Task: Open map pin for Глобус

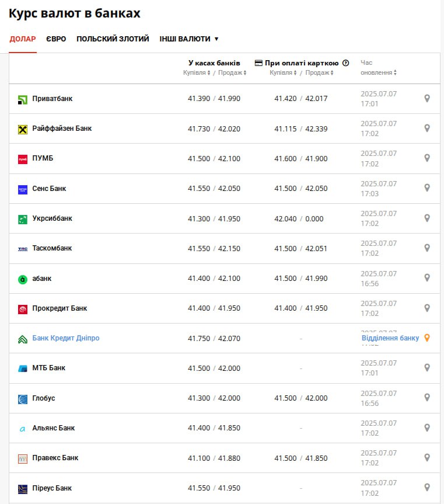Action: 427,398
